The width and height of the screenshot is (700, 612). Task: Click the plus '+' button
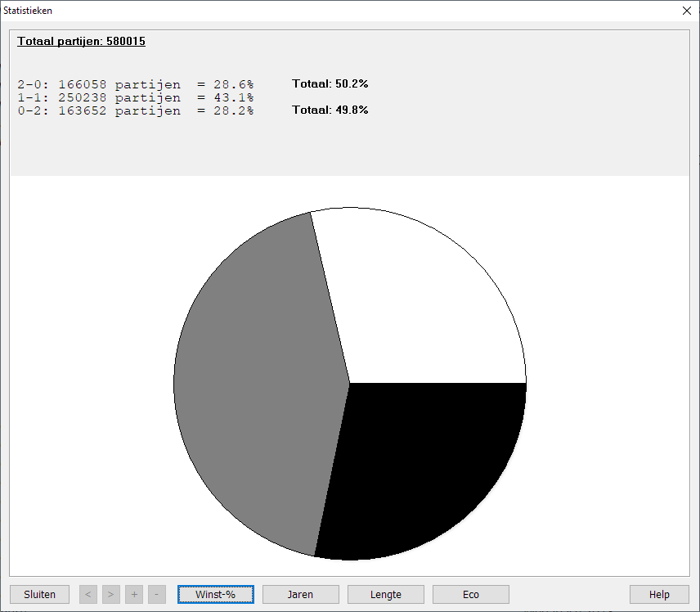pos(134,595)
